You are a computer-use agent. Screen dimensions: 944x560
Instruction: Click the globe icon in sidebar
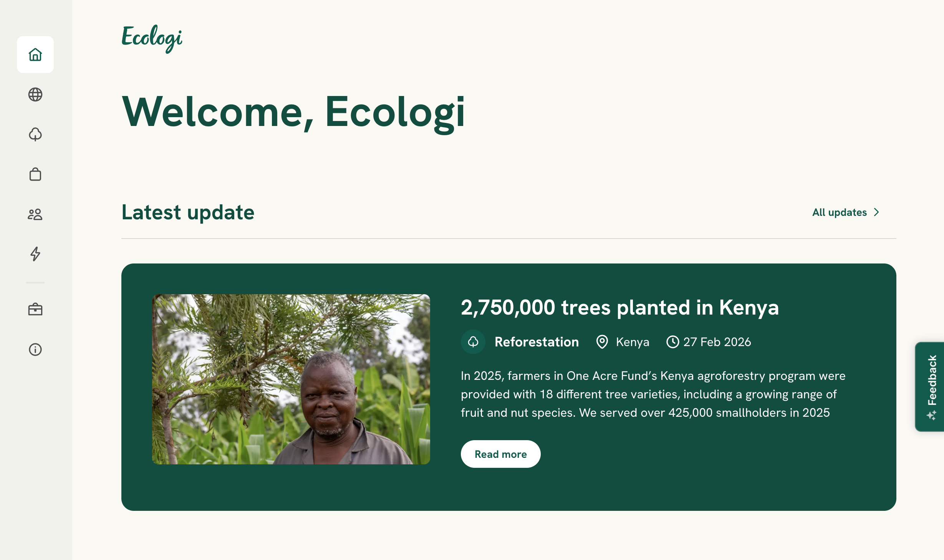click(x=35, y=94)
